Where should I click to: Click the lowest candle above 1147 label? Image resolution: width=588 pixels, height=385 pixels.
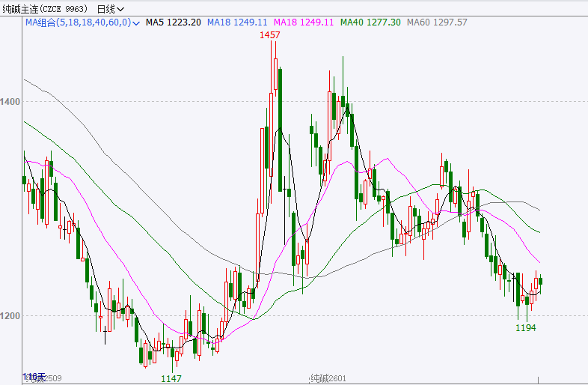(x=174, y=352)
